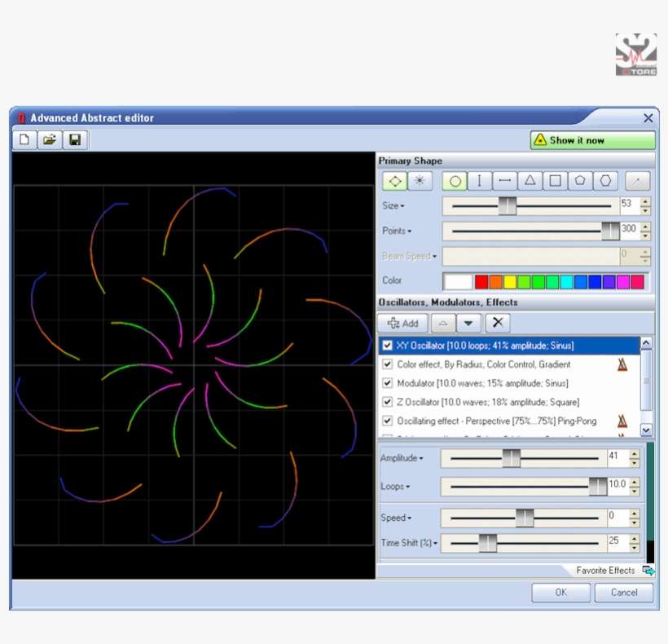Disable the Z Oscillator effect
This screenshot has width=668, height=644.
click(x=387, y=401)
